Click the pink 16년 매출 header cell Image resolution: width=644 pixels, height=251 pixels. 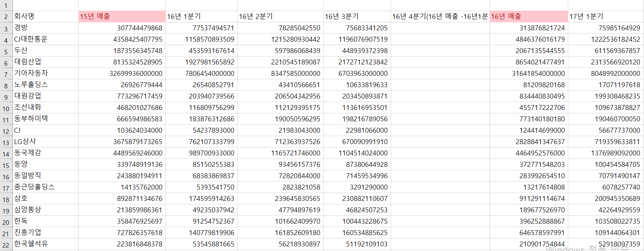pyautogui.click(x=529, y=16)
